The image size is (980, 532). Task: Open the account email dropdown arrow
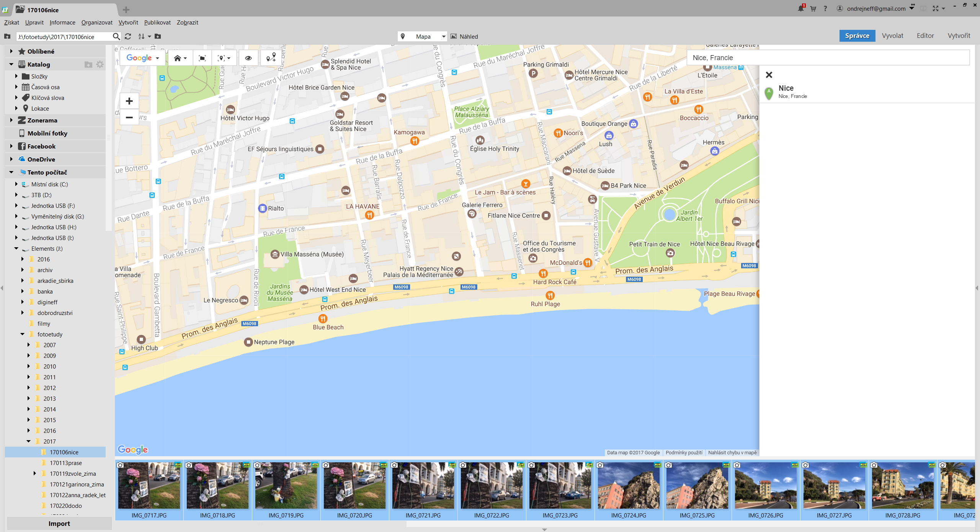pos(912,8)
